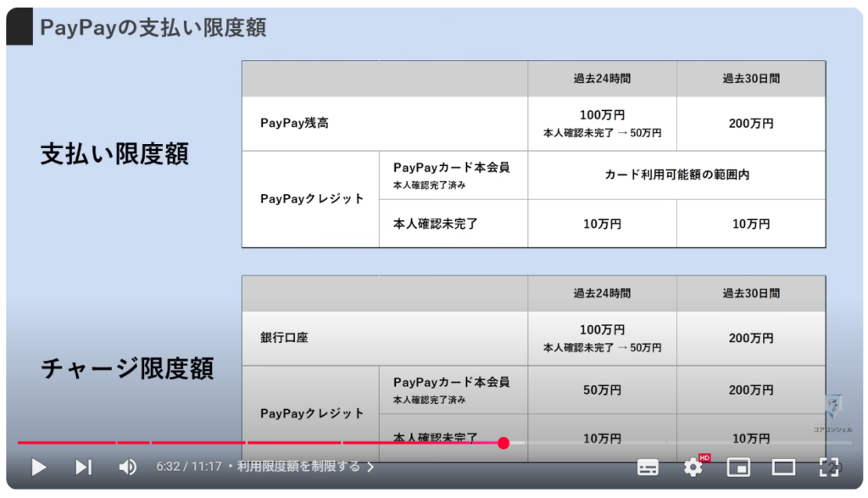
Task: Click the 過去24時間 header of the payment table
Action: 603,79
